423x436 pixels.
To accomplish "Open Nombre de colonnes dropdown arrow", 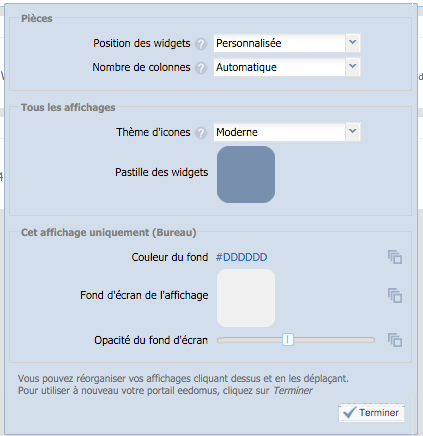I will [x=353, y=67].
